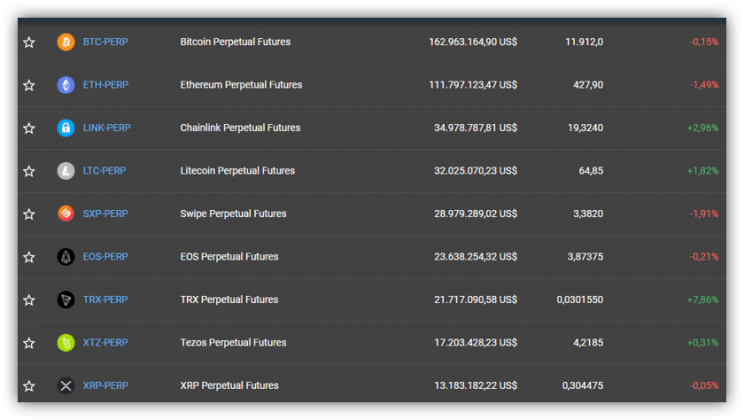744x420 pixels.
Task: Toggle the favorite star for ETH-PERP
Action: coord(29,85)
